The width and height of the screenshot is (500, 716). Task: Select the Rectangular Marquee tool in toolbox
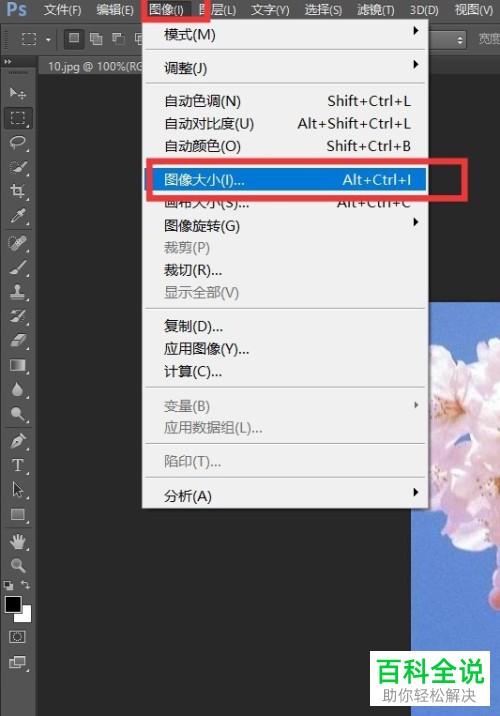click(x=18, y=118)
